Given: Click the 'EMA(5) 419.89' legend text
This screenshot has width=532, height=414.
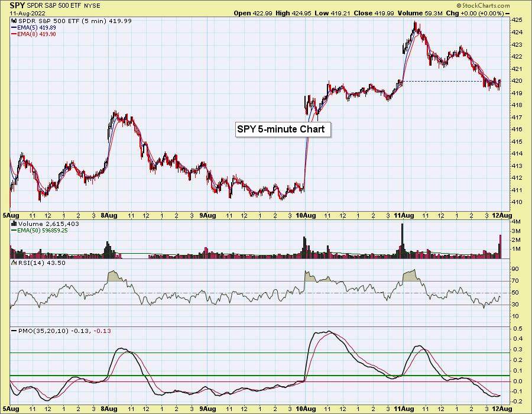Looking at the screenshot, I should click(37, 28).
